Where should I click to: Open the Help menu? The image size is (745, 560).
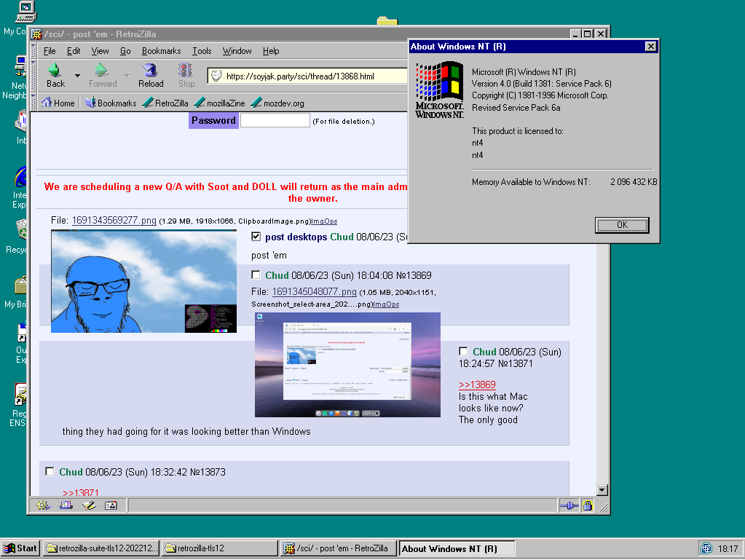(271, 51)
